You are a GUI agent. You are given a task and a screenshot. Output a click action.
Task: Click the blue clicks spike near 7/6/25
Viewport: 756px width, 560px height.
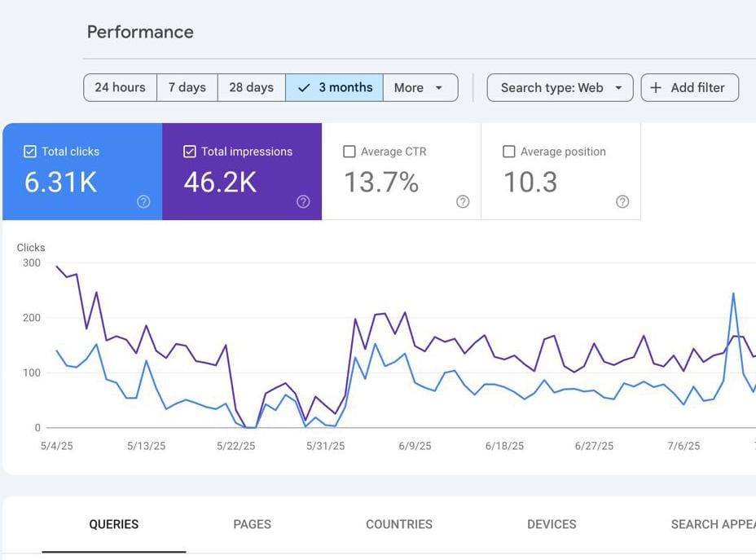(733, 294)
